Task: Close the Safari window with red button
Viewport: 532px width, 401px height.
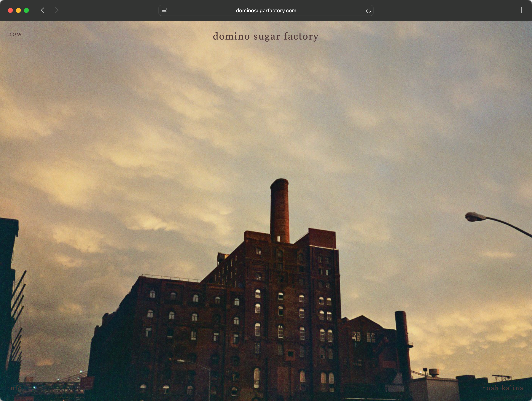Action: pyautogui.click(x=10, y=10)
